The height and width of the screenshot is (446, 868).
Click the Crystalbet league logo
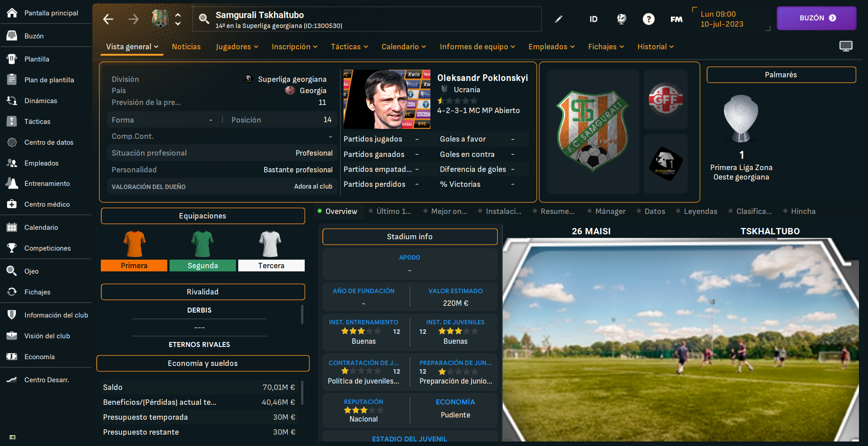[x=665, y=164]
